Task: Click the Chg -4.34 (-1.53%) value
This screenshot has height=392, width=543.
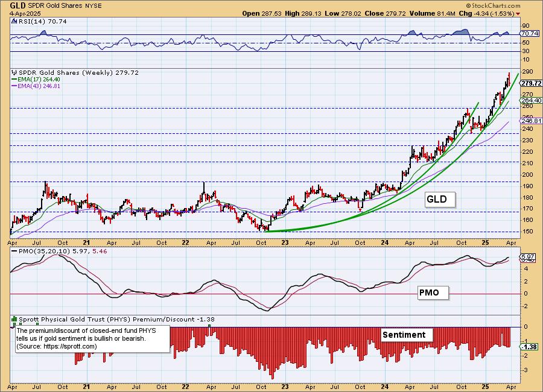Action: point(486,13)
